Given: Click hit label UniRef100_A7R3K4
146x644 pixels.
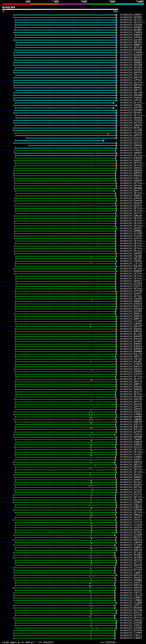Looking at the screenshot, I should point(131,37).
